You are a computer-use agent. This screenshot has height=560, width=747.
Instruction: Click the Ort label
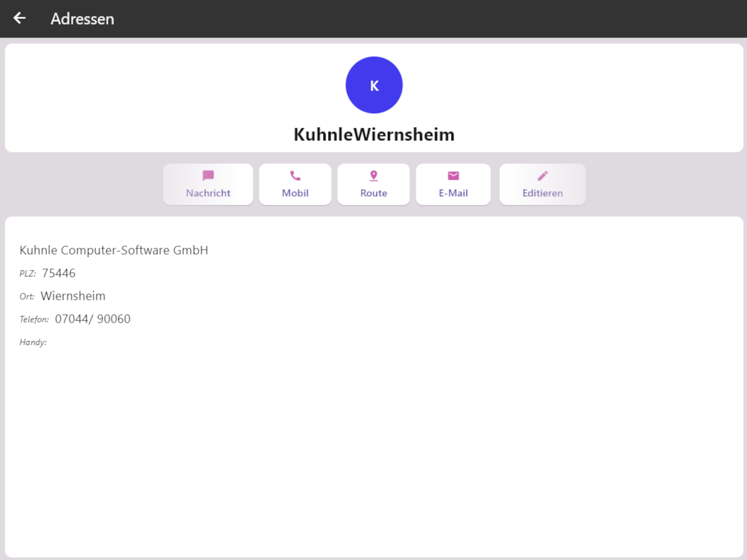click(x=27, y=297)
